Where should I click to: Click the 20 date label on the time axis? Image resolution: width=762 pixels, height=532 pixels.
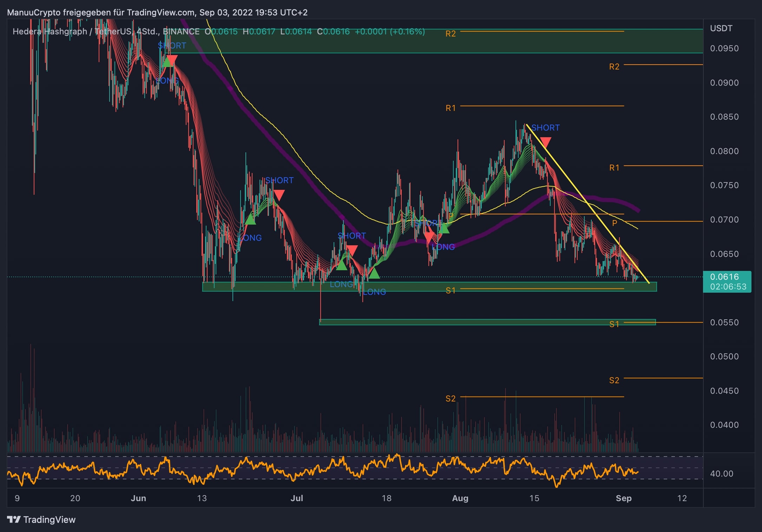coord(75,498)
